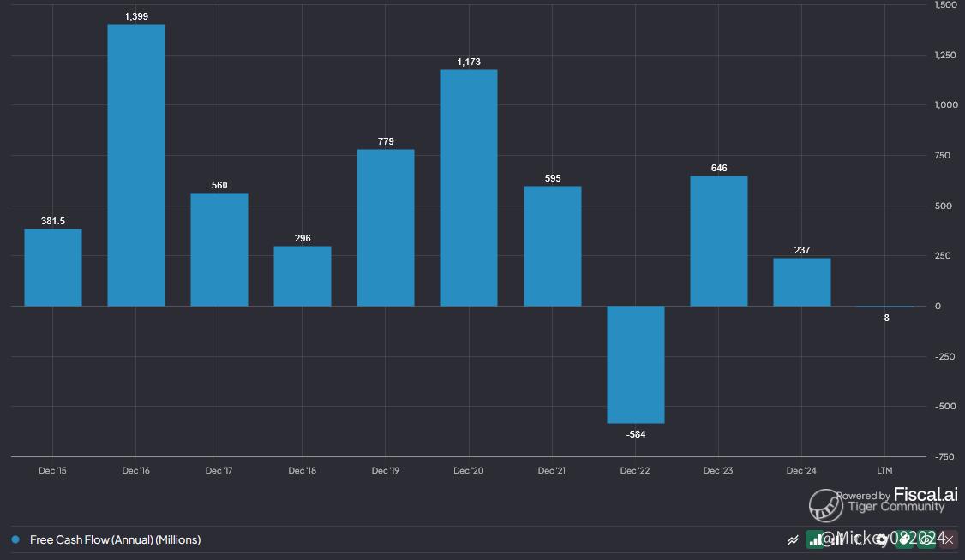Click the Dec '18 bar

point(303,276)
